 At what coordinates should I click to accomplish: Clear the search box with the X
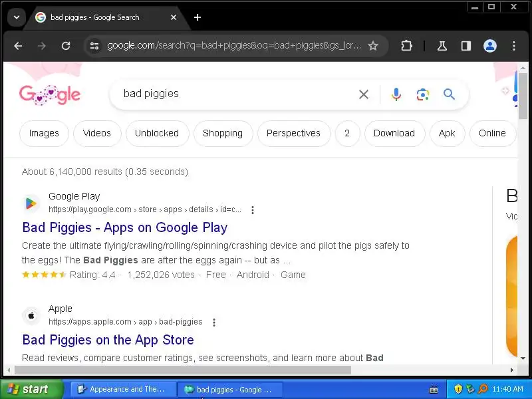(364, 94)
